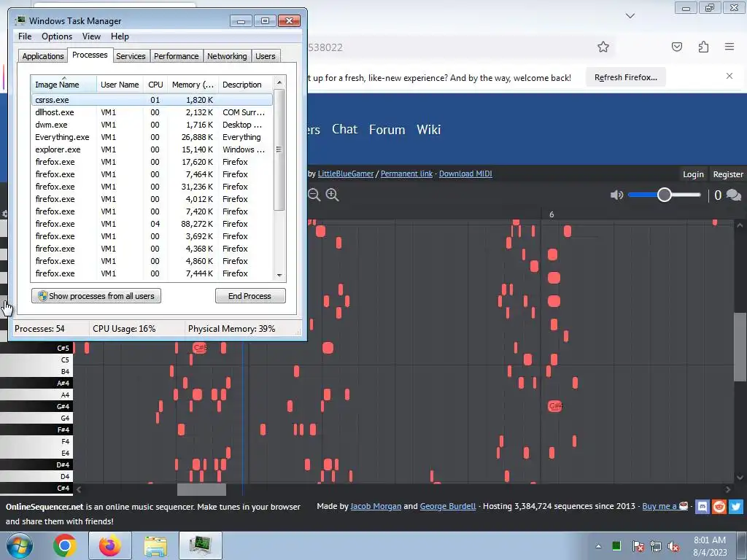This screenshot has height=560, width=747.
Task: Click the Task Manager taskbar button
Action: (201, 545)
